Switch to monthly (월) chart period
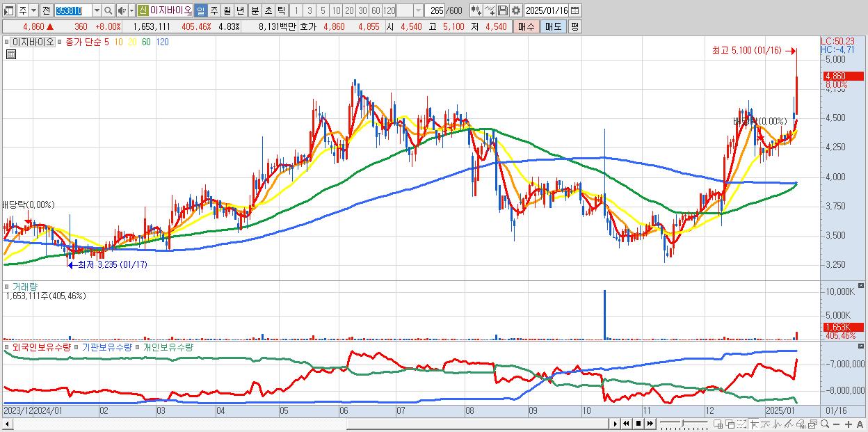 227,10
